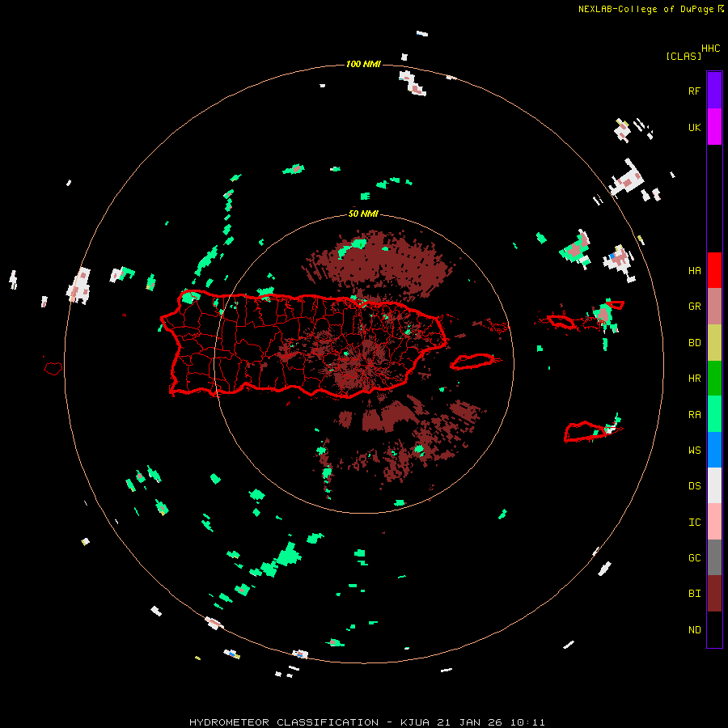This screenshot has height=728, width=728.
Task: Click the GC legend label
Action: pyautogui.click(x=694, y=558)
